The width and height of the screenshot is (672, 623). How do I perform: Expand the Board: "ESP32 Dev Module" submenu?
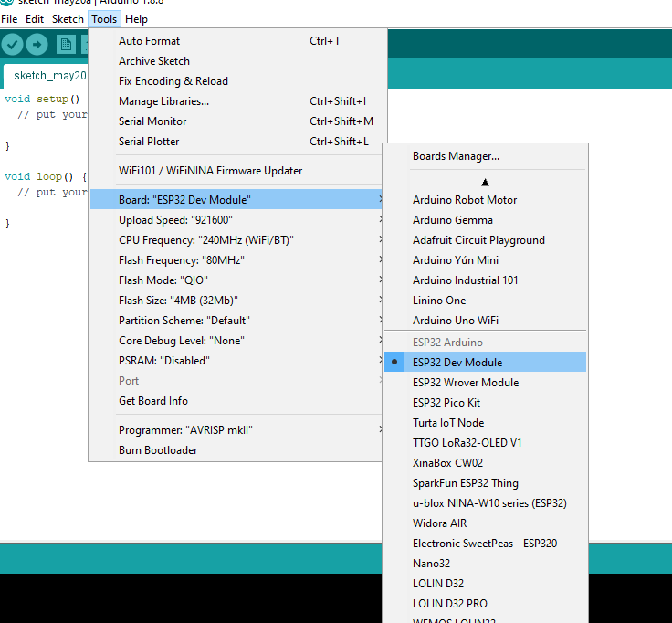coord(236,200)
